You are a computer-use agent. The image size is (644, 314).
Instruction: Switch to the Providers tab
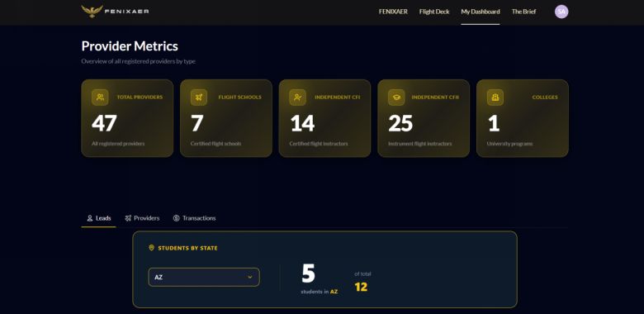(x=142, y=218)
